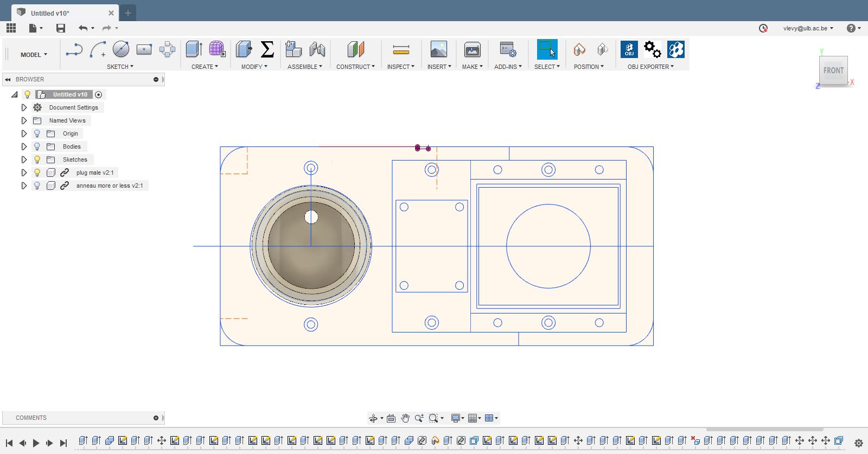868x454 pixels.
Task: Toggle visibility of Sketches folder
Action: pyautogui.click(x=37, y=159)
